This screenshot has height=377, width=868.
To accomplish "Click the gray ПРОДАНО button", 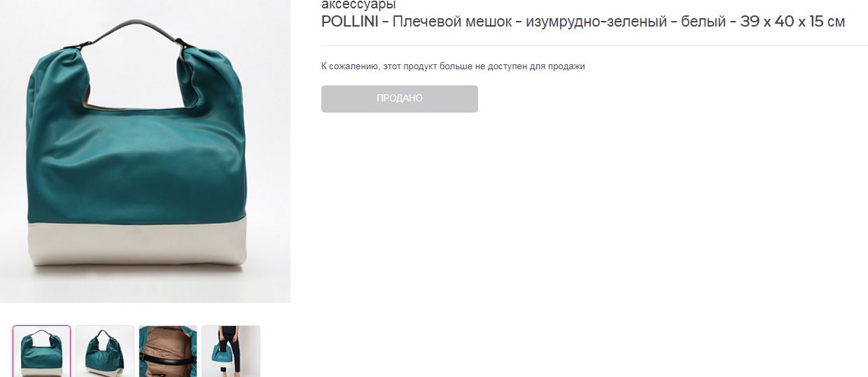I will coord(400,99).
